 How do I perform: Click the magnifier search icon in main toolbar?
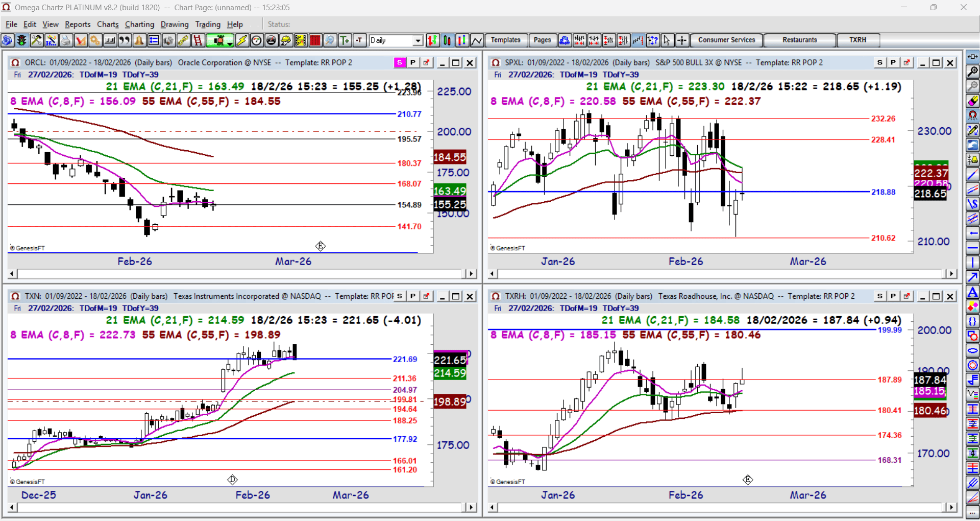point(330,40)
